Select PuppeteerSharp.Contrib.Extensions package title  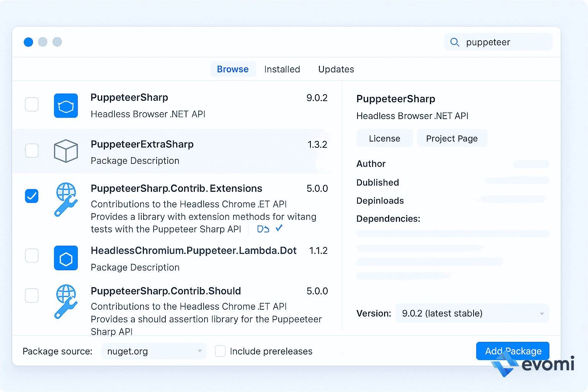click(x=176, y=188)
